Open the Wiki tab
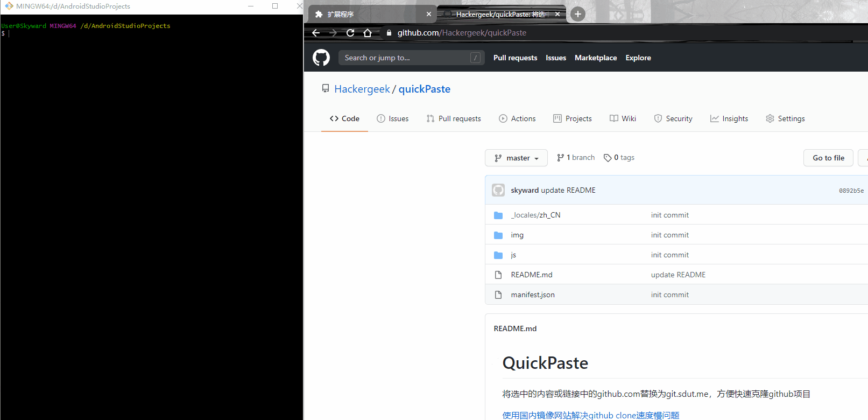Viewport: 868px width, 420px height. coord(623,118)
